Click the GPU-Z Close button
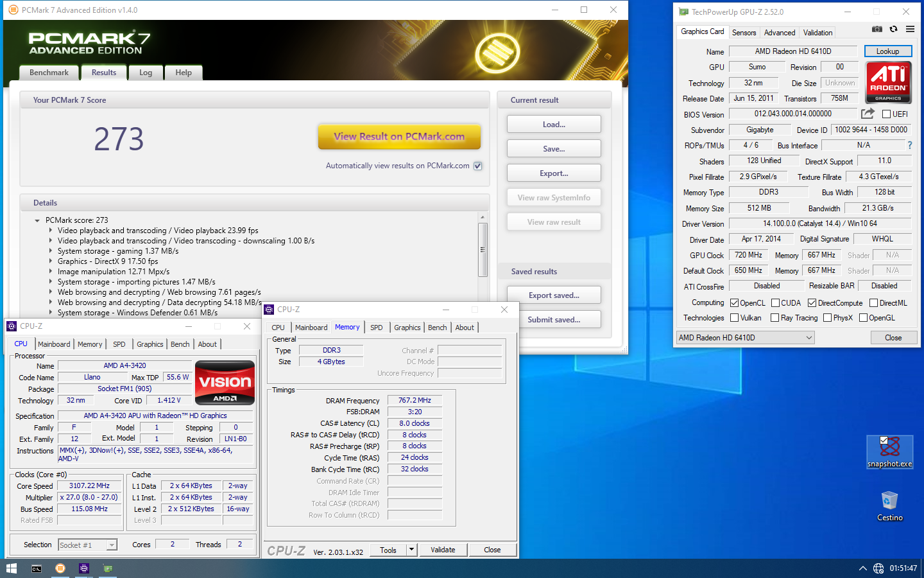 pos(893,338)
